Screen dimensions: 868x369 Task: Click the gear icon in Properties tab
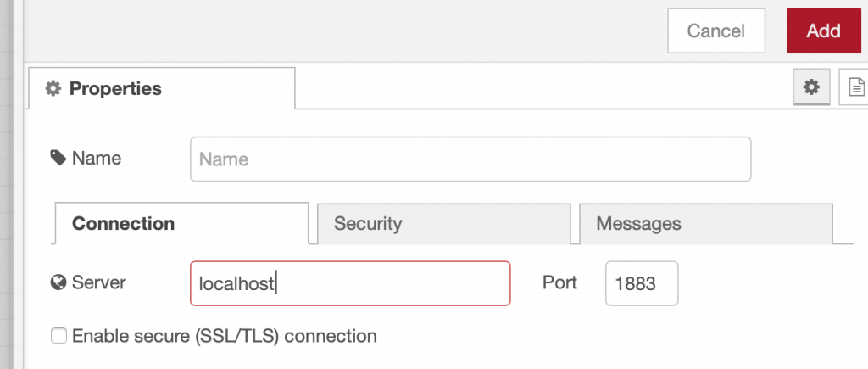click(53, 88)
